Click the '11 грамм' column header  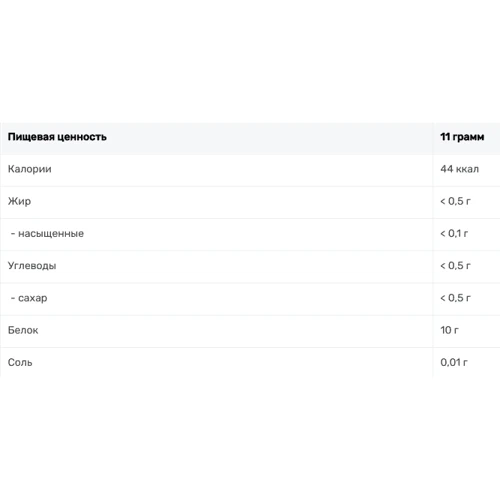462,137
